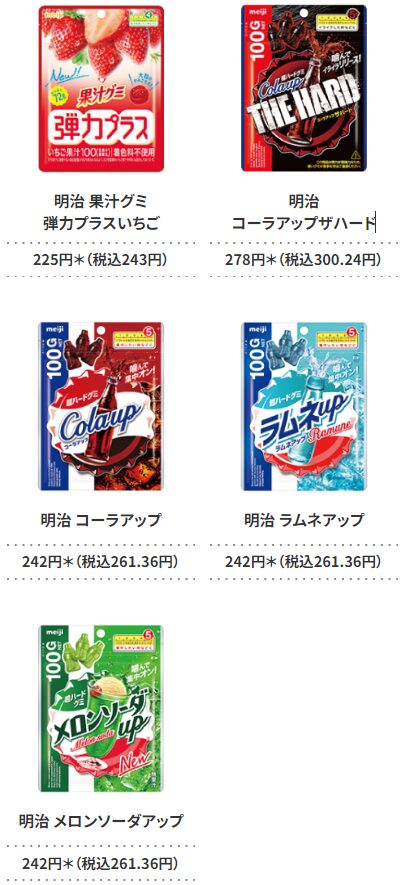Open the 明治 コーラアップ product title

click(x=101, y=519)
